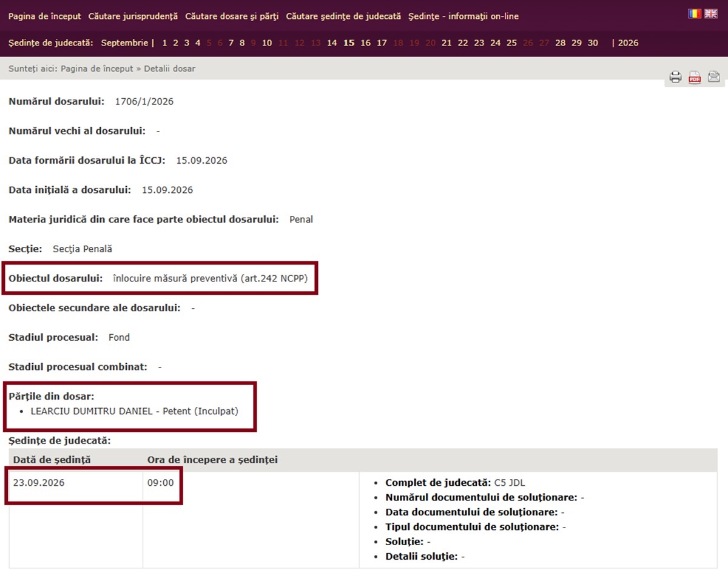Open Ședințe - informații on-line
Viewport: 728px width, 584px height.
pyautogui.click(x=463, y=16)
